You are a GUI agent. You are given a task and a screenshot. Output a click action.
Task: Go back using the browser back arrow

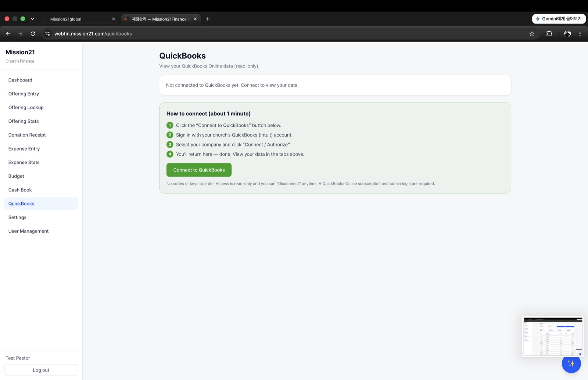[x=8, y=34]
